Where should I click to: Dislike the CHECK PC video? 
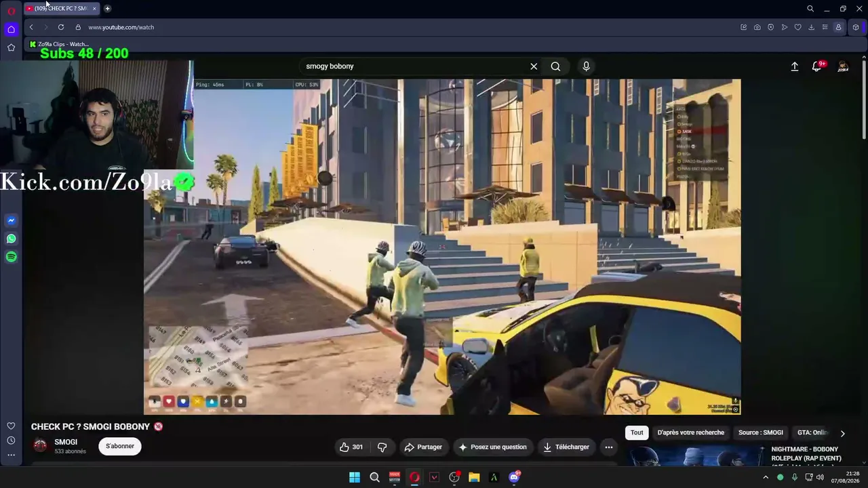click(x=382, y=447)
